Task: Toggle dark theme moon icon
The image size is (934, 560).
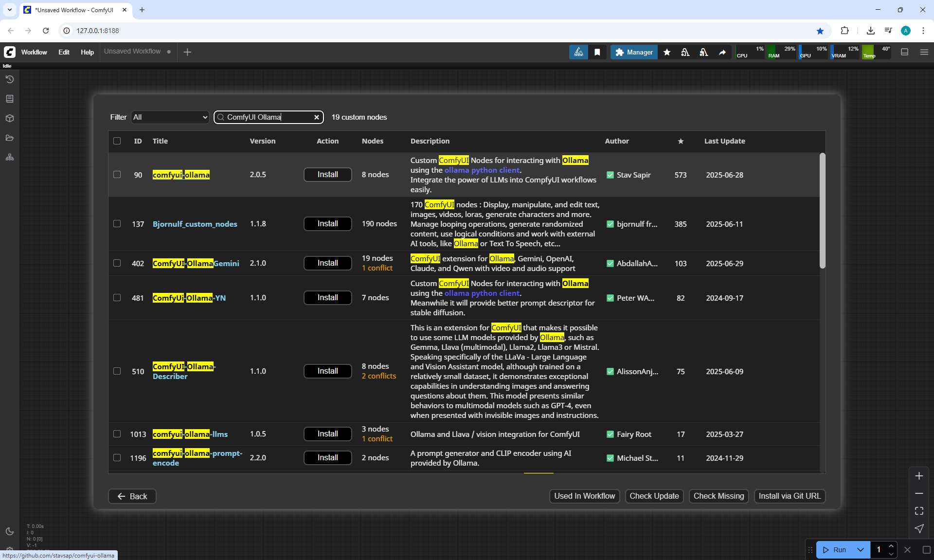Action: 10,531
